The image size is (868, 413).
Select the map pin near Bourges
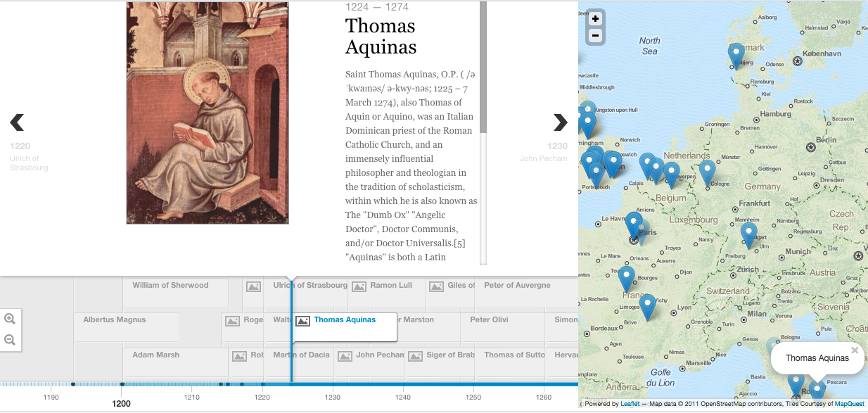pos(627,279)
